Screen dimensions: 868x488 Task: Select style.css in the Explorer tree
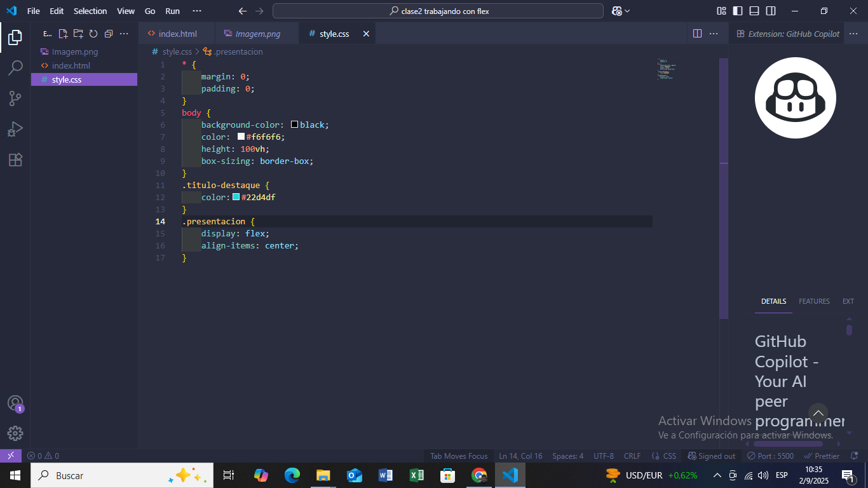coord(84,79)
